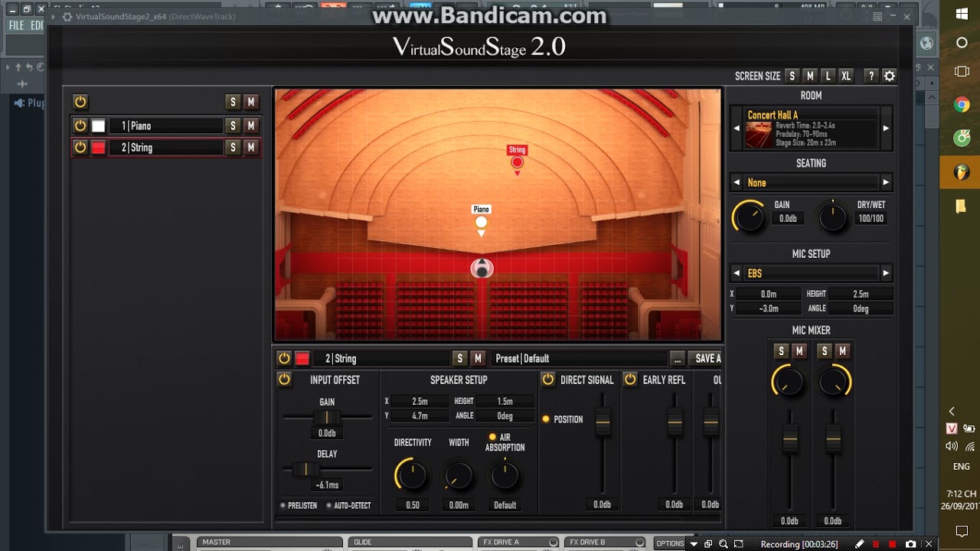Click the Concert Hall A room thumbnail
This screenshot has height=551, width=980.
click(759, 135)
